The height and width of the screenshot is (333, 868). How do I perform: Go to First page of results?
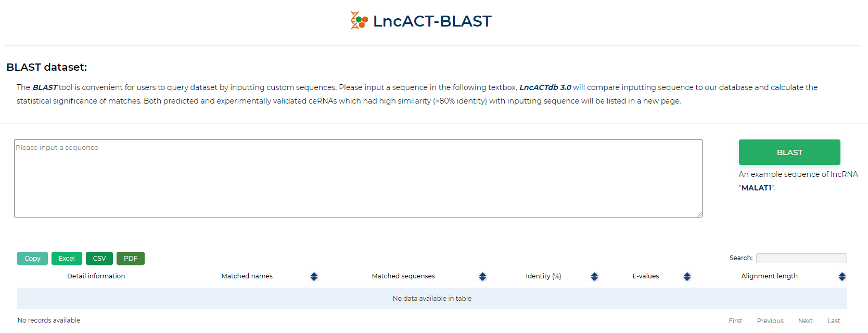coord(735,321)
